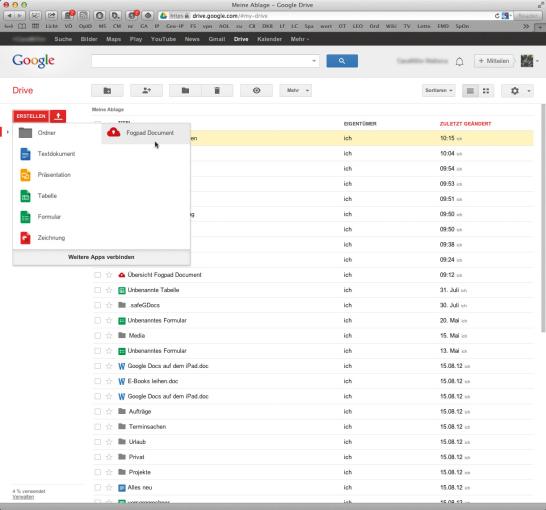Screen dimensions: 546x510
Task: Click the Word icon of E-Books leihen.doc
Action: [x=122, y=381]
